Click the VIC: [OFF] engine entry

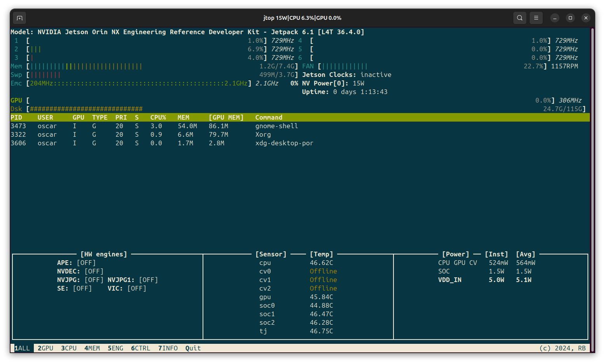(127, 288)
